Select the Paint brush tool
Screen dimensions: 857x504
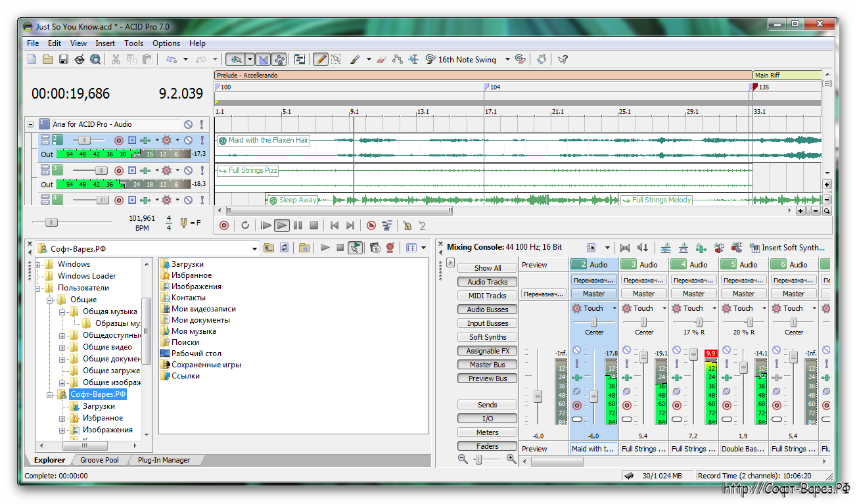click(355, 59)
